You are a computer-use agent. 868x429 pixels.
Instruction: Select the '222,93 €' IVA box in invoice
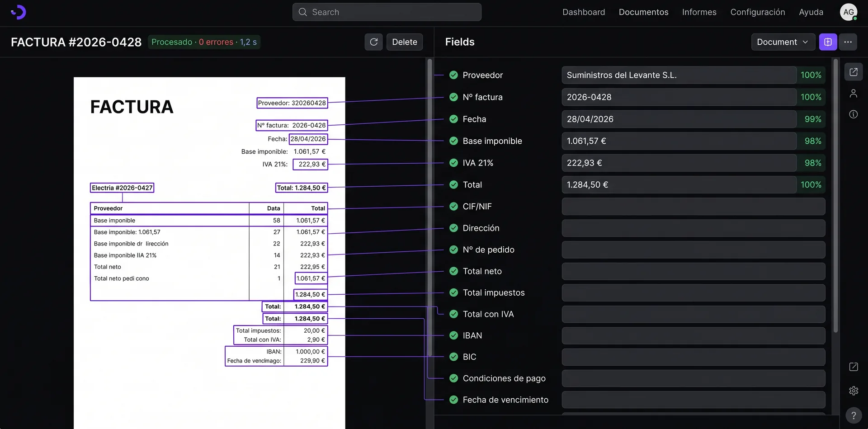pos(310,164)
